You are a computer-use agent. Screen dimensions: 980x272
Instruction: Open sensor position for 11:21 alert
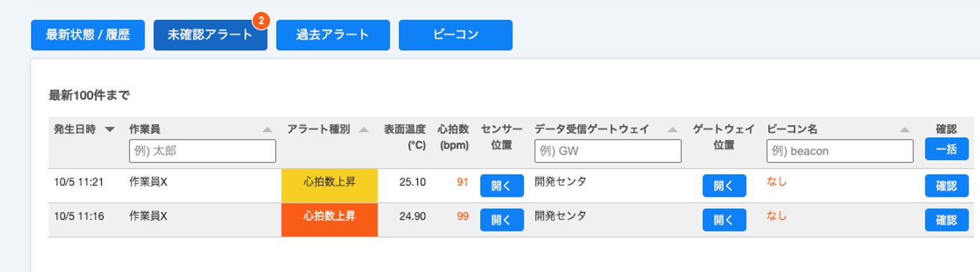tap(502, 186)
